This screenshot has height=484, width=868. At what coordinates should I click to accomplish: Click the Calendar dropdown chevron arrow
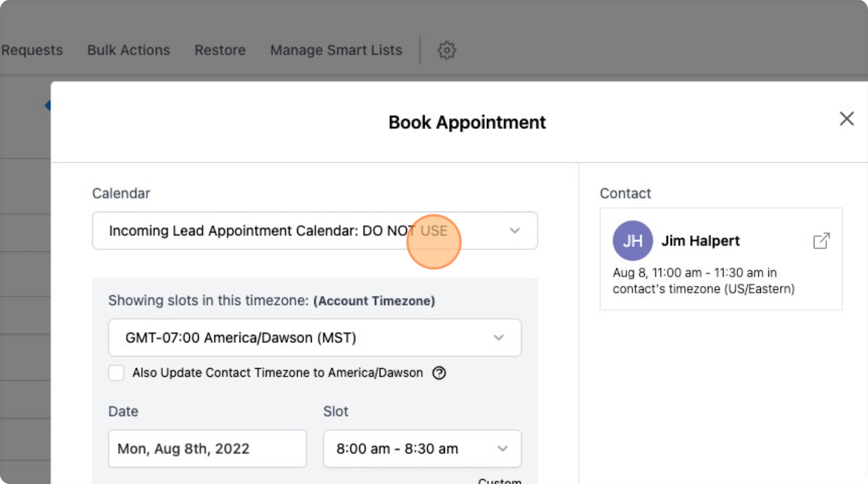click(x=515, y=230)
